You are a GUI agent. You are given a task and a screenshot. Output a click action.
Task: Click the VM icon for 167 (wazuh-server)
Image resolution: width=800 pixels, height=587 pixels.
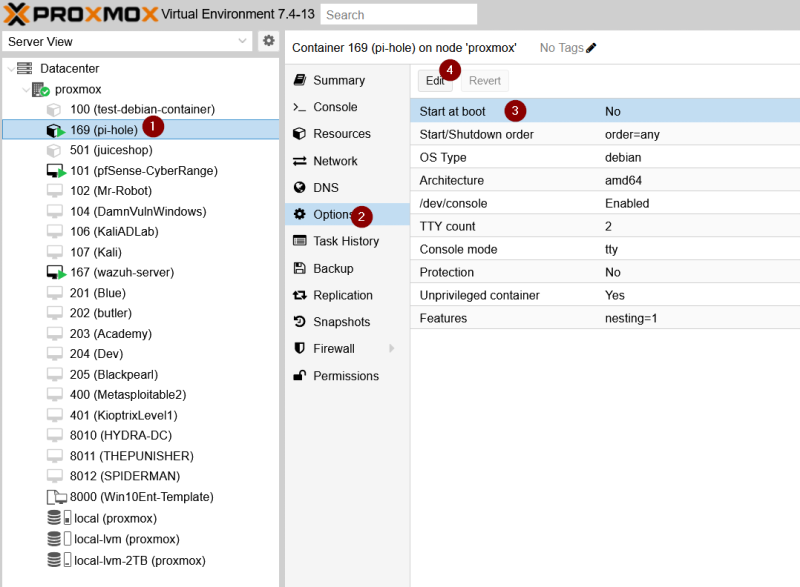tap(56, 273)
